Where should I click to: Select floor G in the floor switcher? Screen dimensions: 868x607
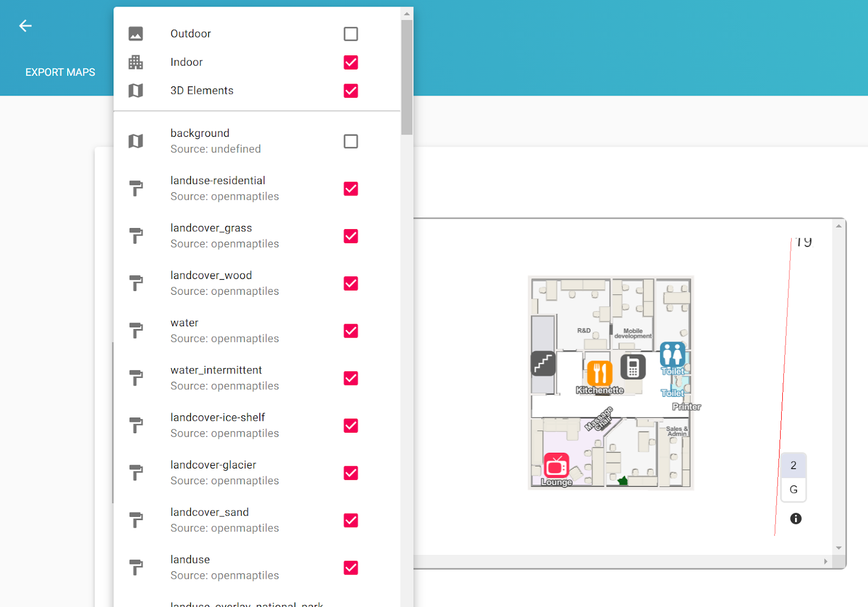793,489
